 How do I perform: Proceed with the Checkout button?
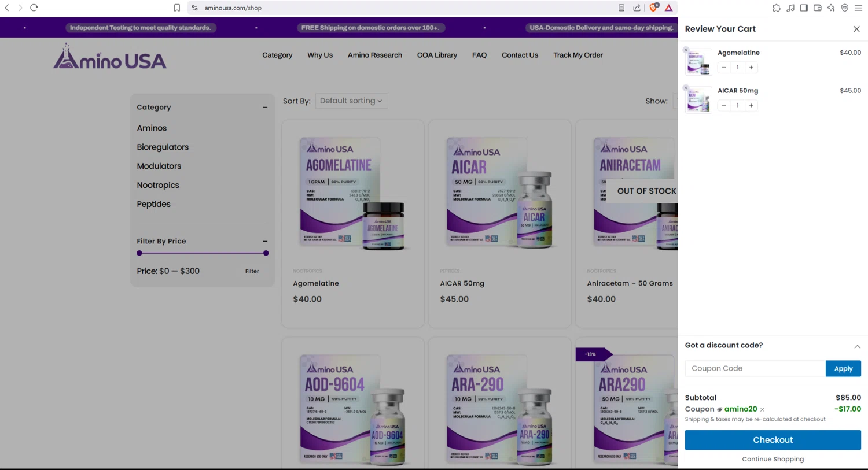click(x=773, y=440)
